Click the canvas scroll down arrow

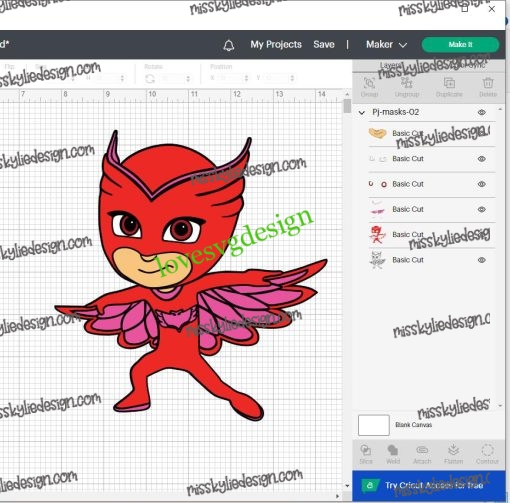pyautogui.click(x=347, y=486)
